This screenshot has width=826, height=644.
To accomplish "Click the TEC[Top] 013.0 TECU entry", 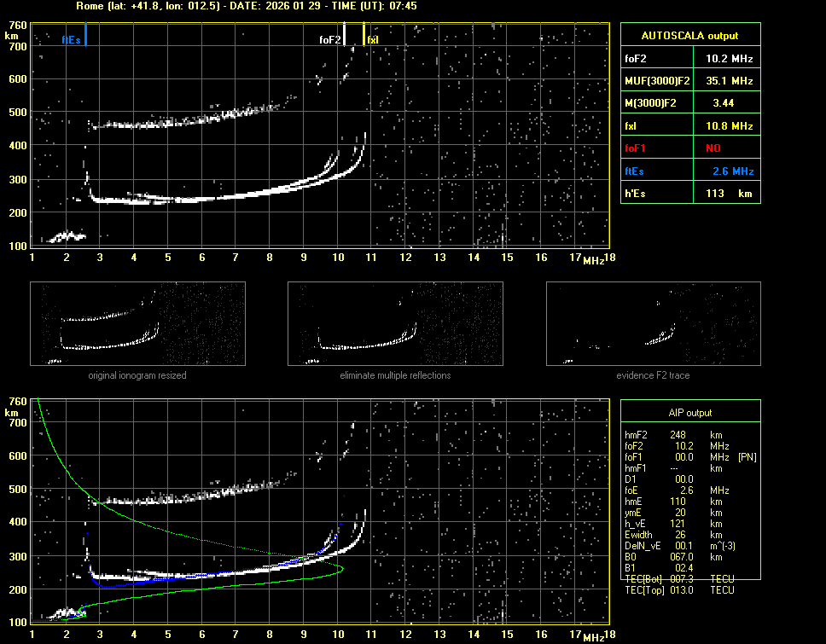I will tap(680, 590).
